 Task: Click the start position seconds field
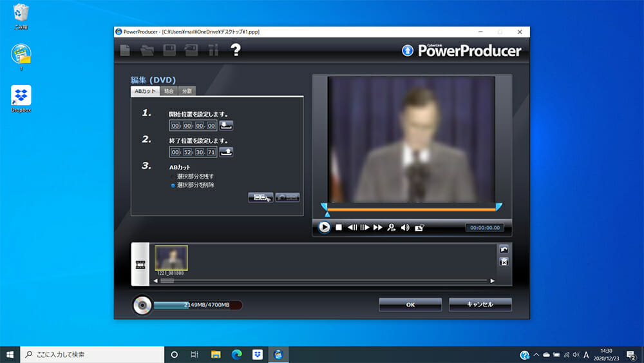pyautogui.click(x=199, y=125)
